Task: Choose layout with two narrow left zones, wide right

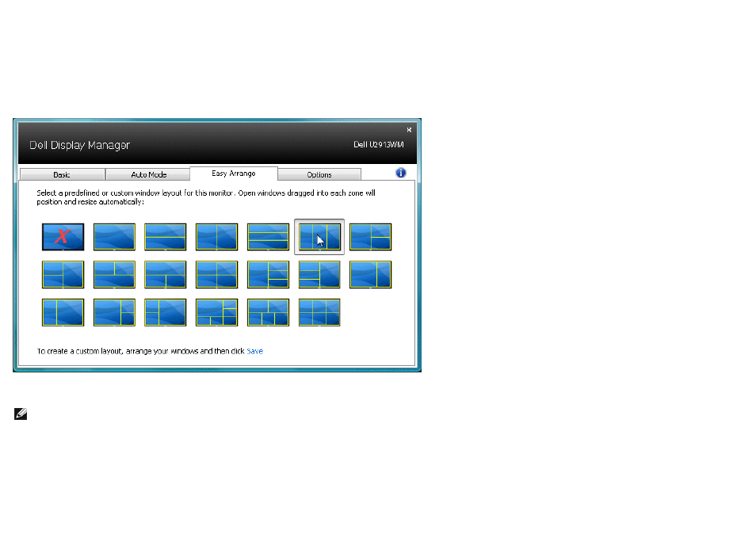Action: (166, 312)
